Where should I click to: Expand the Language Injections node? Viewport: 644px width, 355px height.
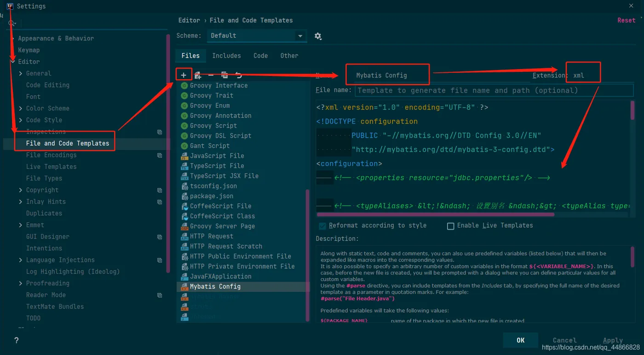click(21, 260)
